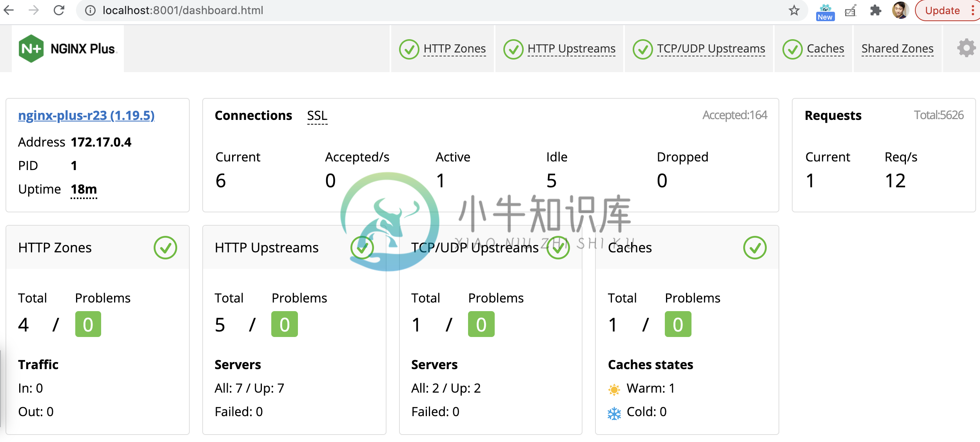Switch to the Shared Zones tab
Viewport: 980px width, 442px height.
898,49
